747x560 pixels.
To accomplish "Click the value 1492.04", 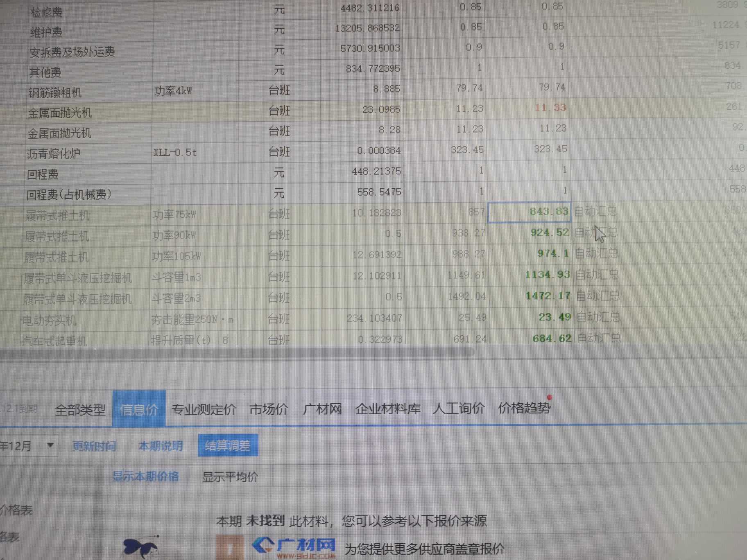I will (467, 296).
